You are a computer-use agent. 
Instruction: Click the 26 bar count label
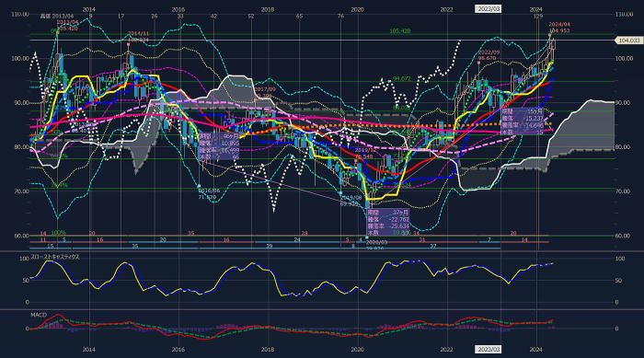click(154, 17)
